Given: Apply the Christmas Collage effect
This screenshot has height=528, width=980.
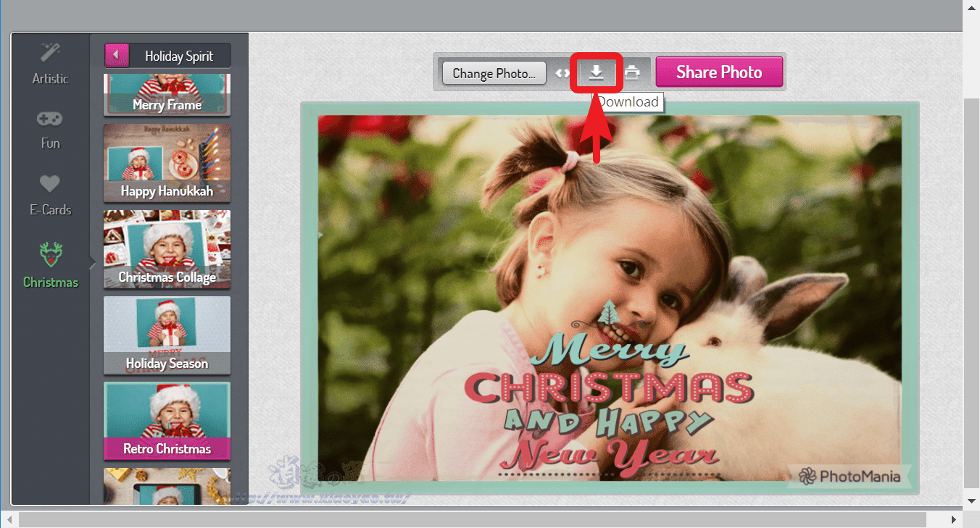Looking at the screenshot, I should [167, 248].
